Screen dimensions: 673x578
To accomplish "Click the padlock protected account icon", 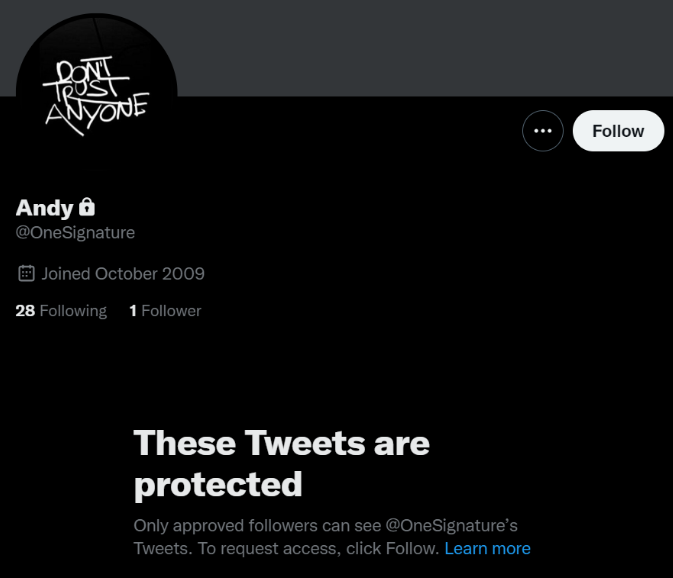I will 87,207.
